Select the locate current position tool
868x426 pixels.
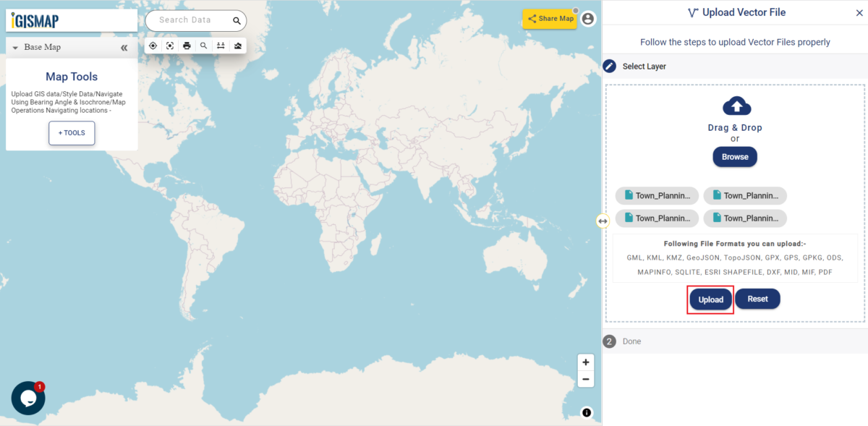coord(153,45)
